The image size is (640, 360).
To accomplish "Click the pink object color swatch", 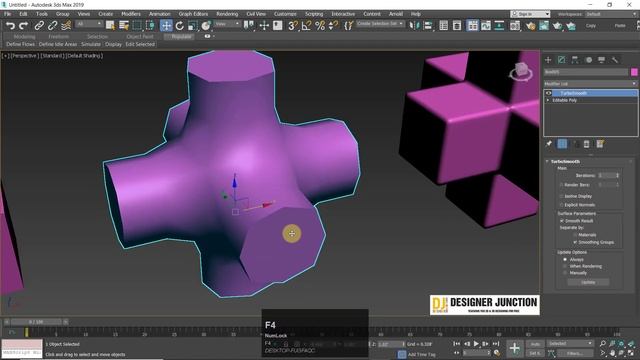I will click(x=634, y=72).
